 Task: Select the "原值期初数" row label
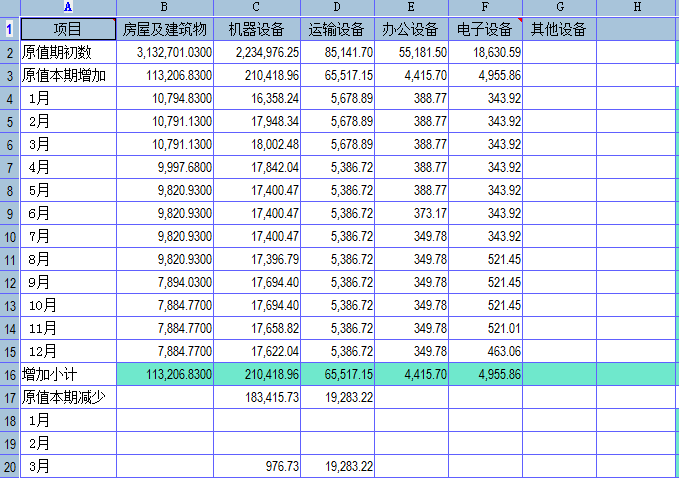tap(67, 52)
